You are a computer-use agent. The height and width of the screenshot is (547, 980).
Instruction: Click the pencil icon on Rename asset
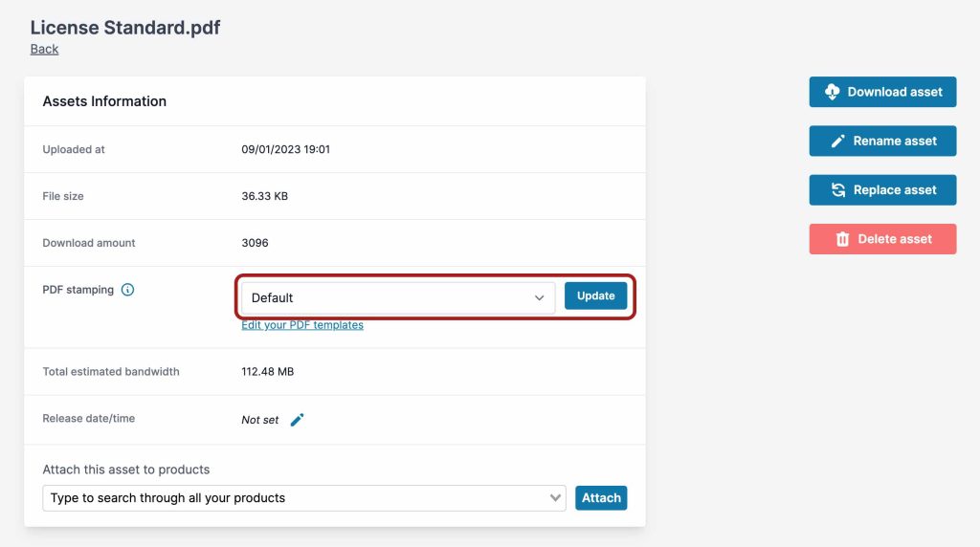tap(837, 141)
